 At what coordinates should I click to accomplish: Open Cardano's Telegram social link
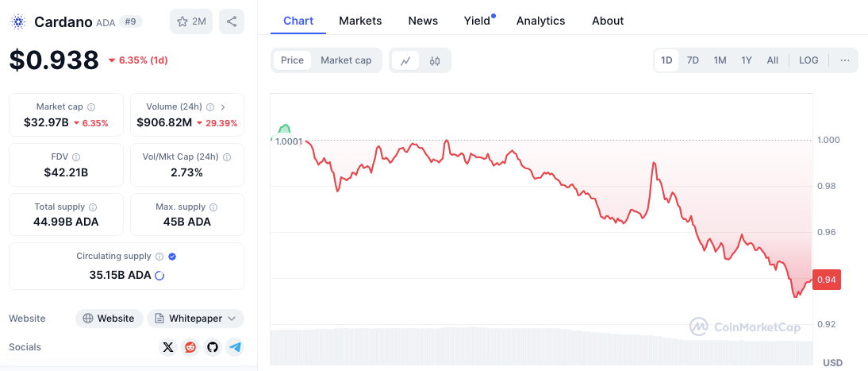pyautogui.click(x=234, y=347)
